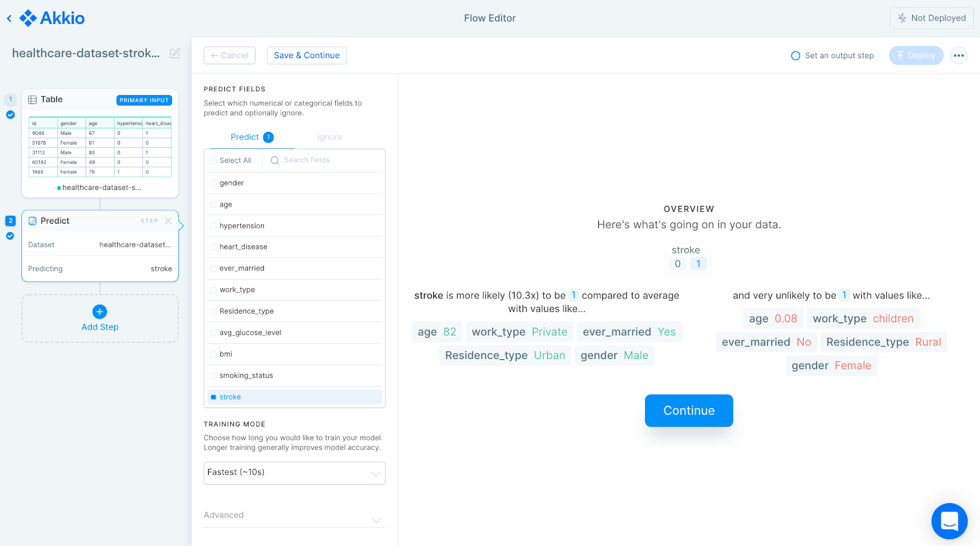This screenshot has width=980, height=546.
Task: Click the step 1 number badge
Action: click(10, 99)
